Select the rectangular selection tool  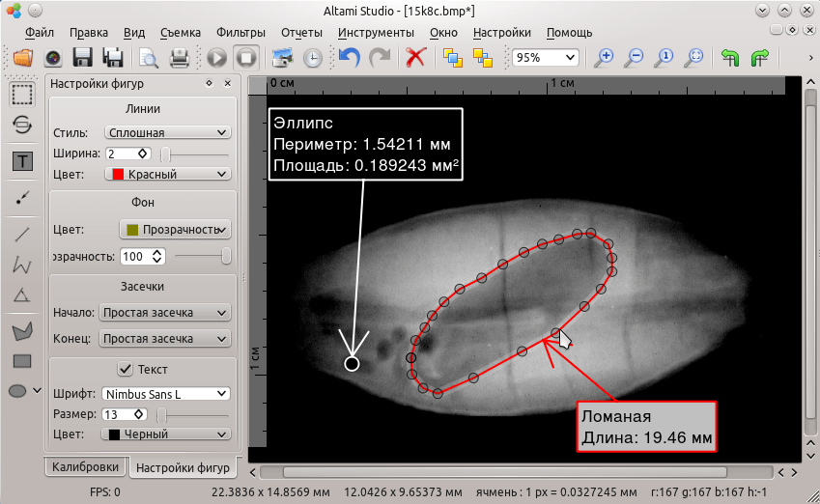(22, 95)
